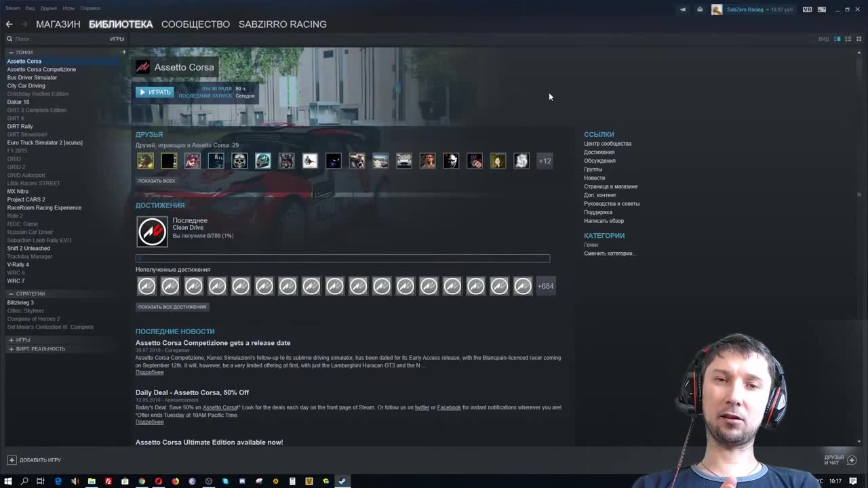Image resolution: width=868 pixels, height=488 pixels.
Task: Open the Clean Drive achievement icon
Action: point(152,232)
